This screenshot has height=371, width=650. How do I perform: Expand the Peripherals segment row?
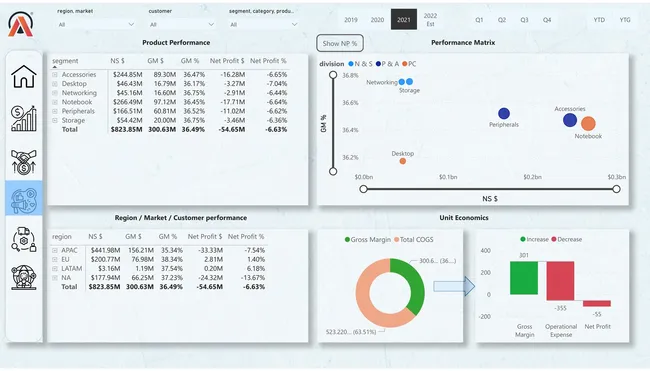coord(55,111)
